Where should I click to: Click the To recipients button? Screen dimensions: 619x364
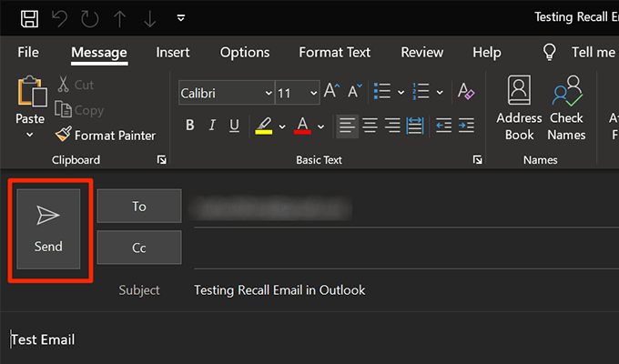point(139,207)
